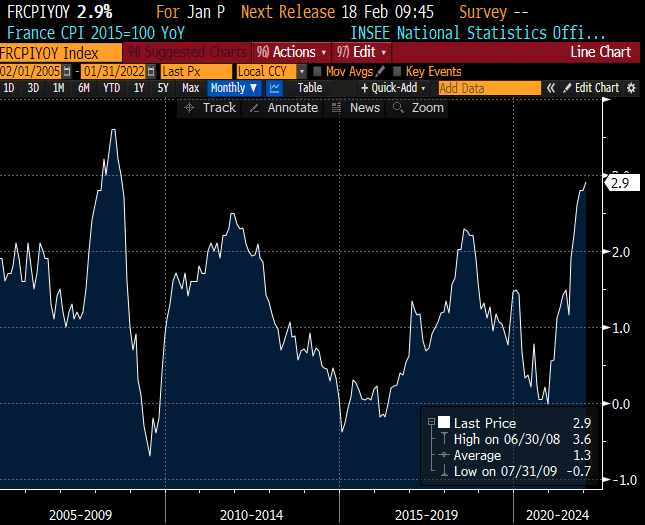645x525 pixels.
Task: Enable the Mov Avgs checkbox
Action: pos(317,72)
